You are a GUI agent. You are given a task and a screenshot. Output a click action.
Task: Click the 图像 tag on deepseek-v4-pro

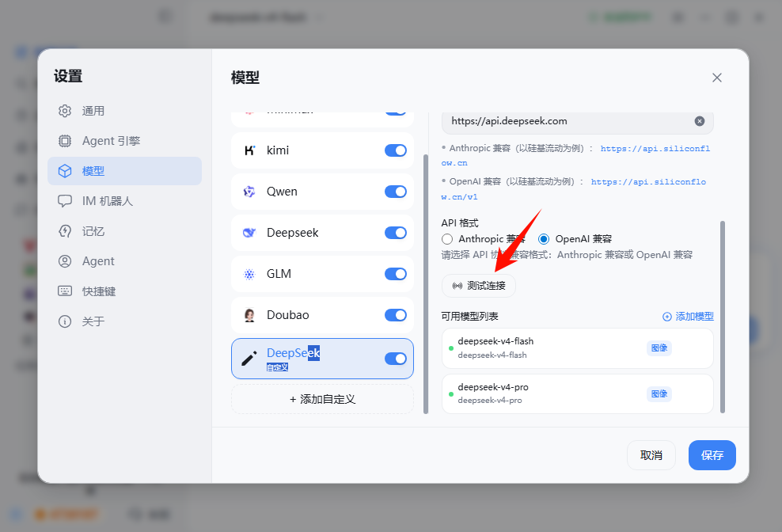tap(659, 393)
